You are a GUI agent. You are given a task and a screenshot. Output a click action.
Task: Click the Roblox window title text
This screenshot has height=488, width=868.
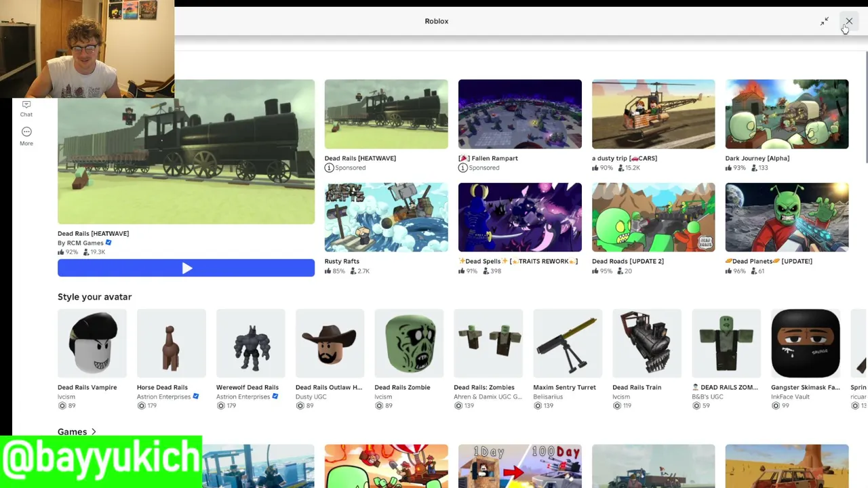pos(436,21)
